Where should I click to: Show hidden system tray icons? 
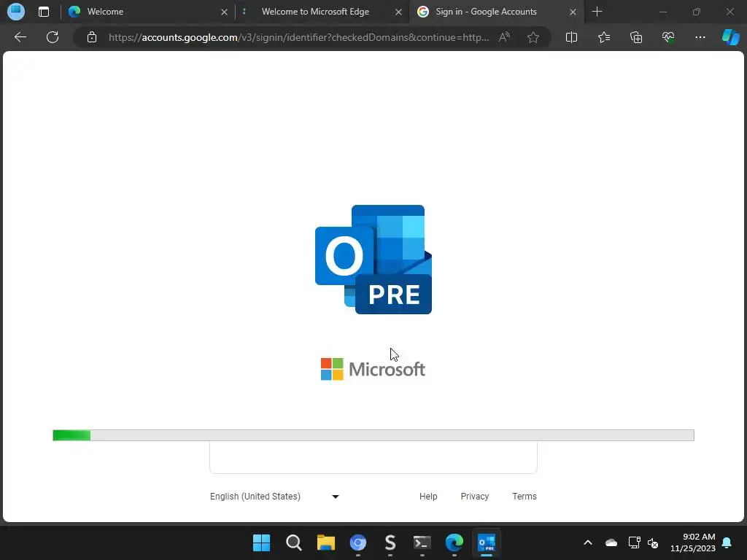coord(588,542)
